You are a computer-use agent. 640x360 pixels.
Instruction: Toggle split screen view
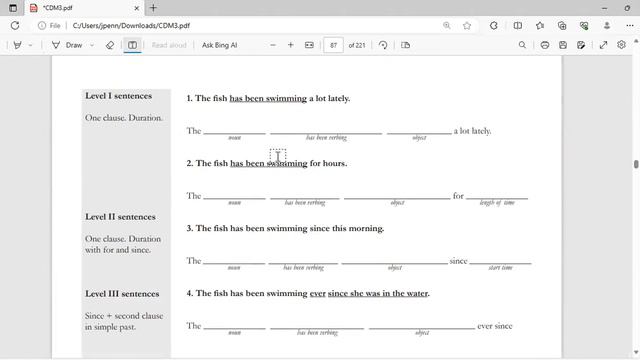518,25
